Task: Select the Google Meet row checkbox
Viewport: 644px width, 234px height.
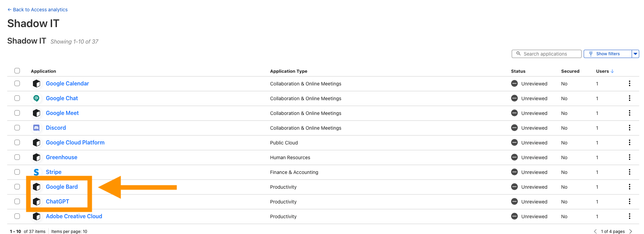Action: click(x=17, y=113)
